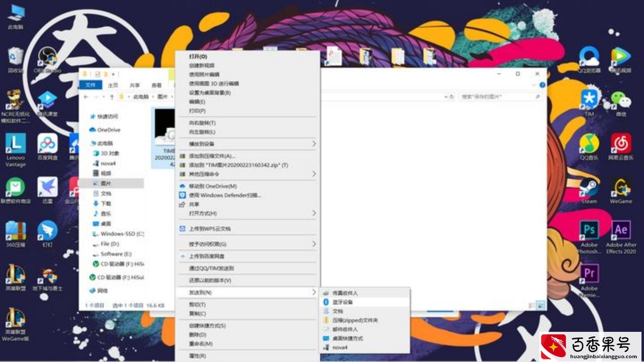Open the 此电脑 desktop icon
The height and width of the screenshot is (362, 644).
click(16, 17)
